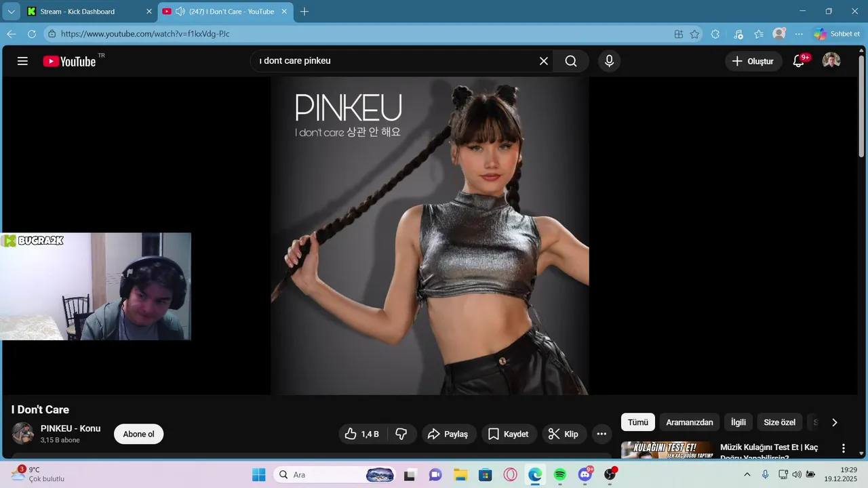
Task: Open YouTube notifications bell
Action: (x=799, y=61)
